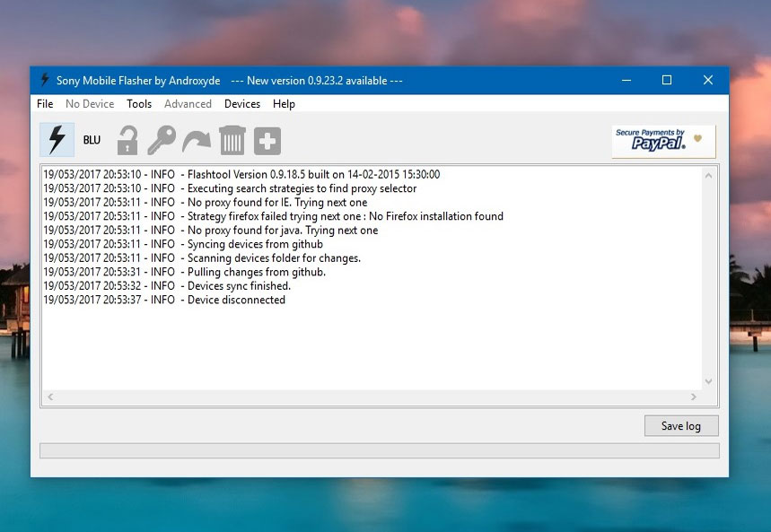Click the log scroll up arrow
The width and height of the screenshot is (771, 532).
(708, 176)
